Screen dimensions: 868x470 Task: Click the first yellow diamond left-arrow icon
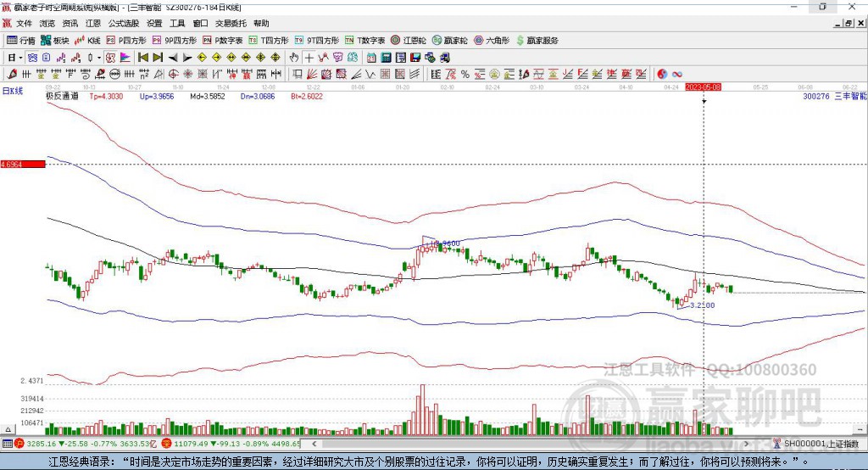202,58
